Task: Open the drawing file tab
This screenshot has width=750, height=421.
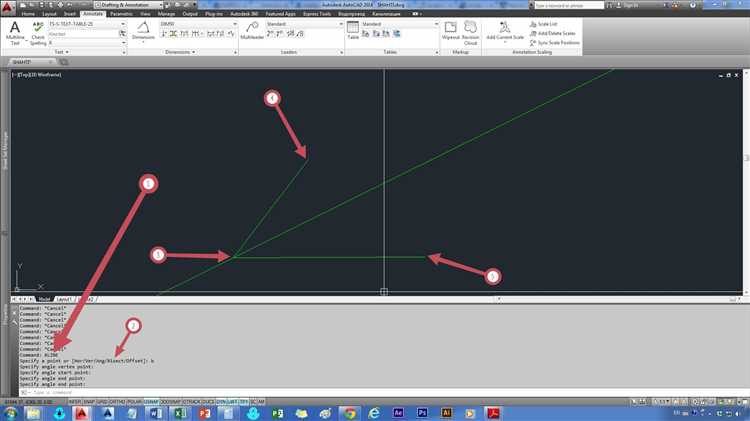Action: click(x=29, y=62)
